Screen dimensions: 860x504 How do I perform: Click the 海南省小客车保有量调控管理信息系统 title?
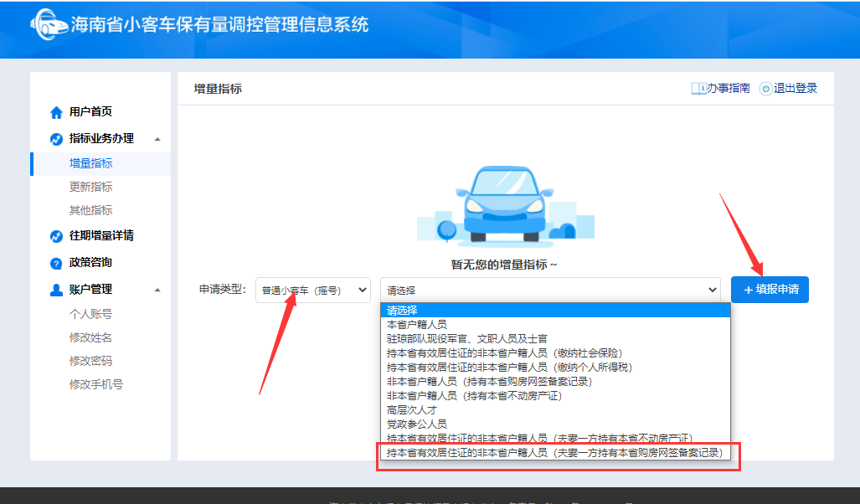pos(219,24)
